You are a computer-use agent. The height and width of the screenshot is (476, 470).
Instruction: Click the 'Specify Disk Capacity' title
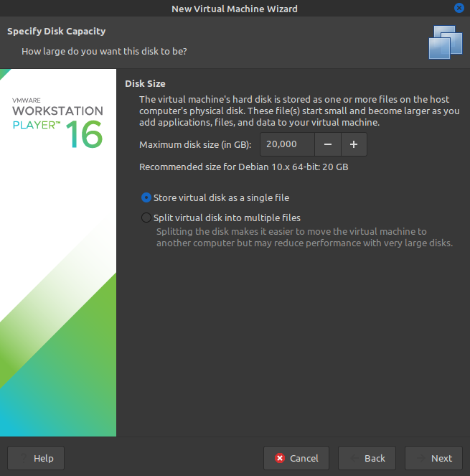(x=57, y=31)
